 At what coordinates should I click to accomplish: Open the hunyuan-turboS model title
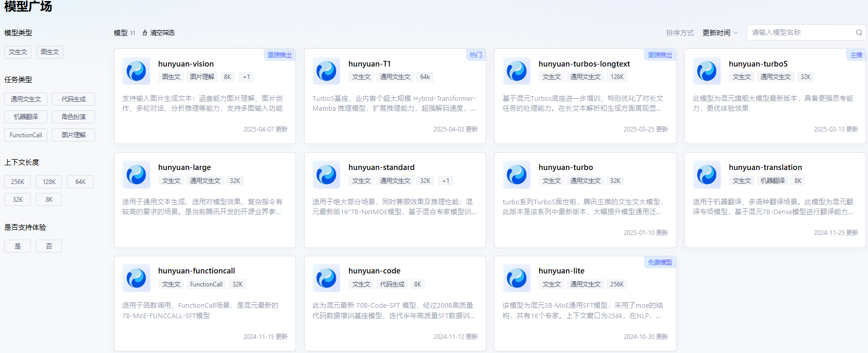pos(758,64)
